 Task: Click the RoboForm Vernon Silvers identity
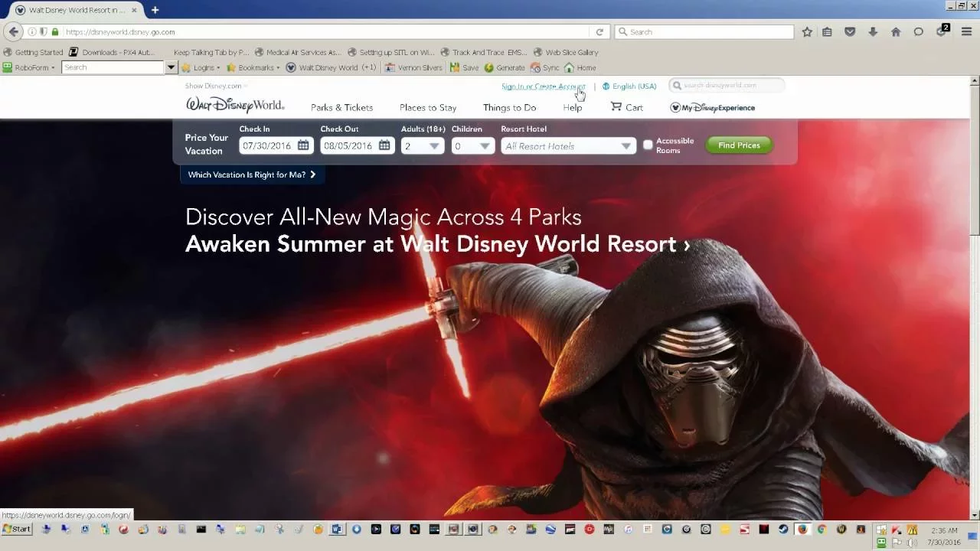413,67
